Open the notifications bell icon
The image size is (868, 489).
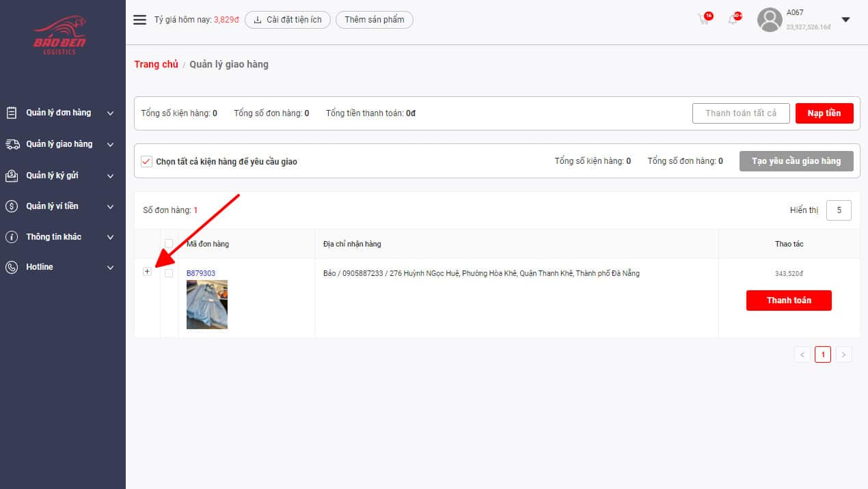click(733, 19)
